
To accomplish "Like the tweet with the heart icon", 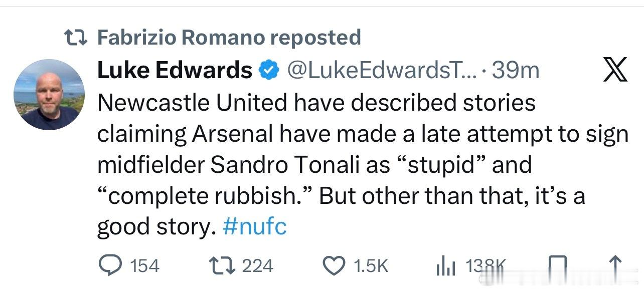I will (334, 265).
